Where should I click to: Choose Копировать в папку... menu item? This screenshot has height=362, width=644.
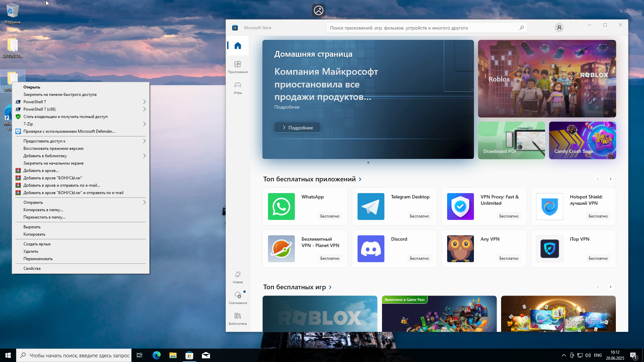(x=80, y=210)
